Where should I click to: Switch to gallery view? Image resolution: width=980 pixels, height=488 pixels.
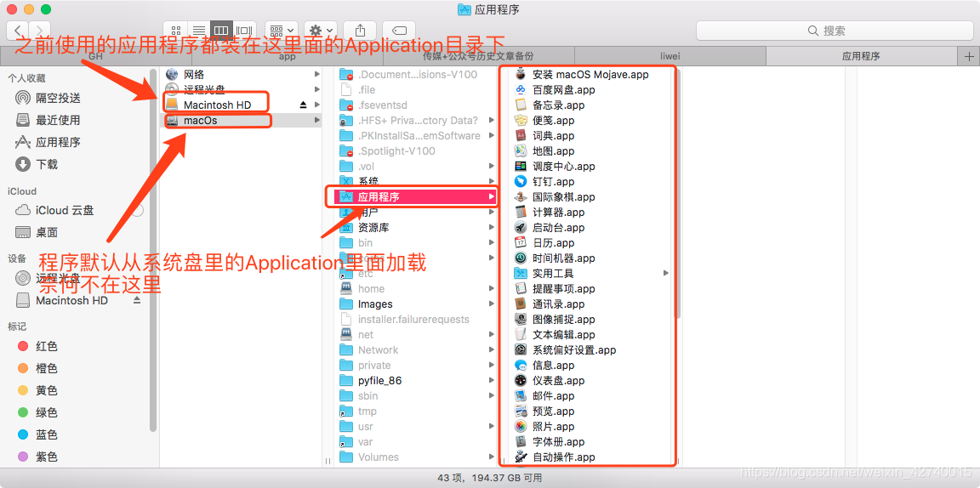click(x=244, y=30)
